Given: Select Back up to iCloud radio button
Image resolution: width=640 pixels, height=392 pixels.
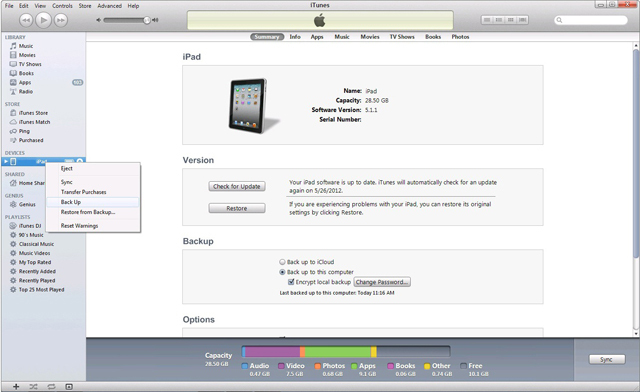Looking at the screenshot, I should pyautogui.click(x=282, y=262).
